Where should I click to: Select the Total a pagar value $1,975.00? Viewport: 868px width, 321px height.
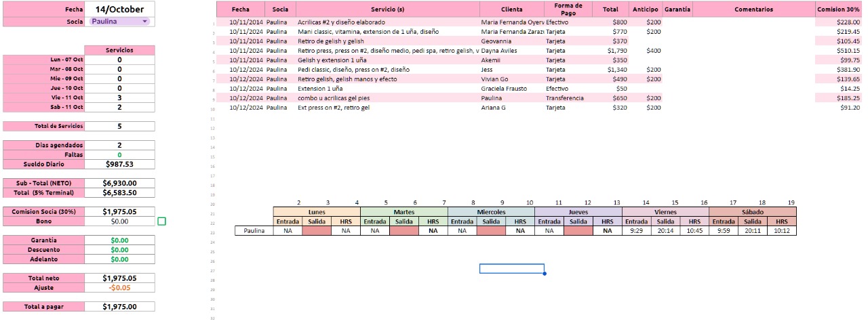tap(119, 307)
